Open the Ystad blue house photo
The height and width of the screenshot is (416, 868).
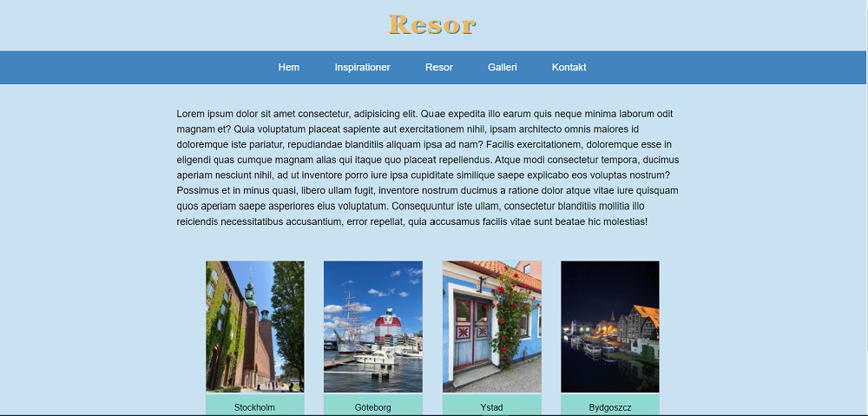tap(492, 327)
